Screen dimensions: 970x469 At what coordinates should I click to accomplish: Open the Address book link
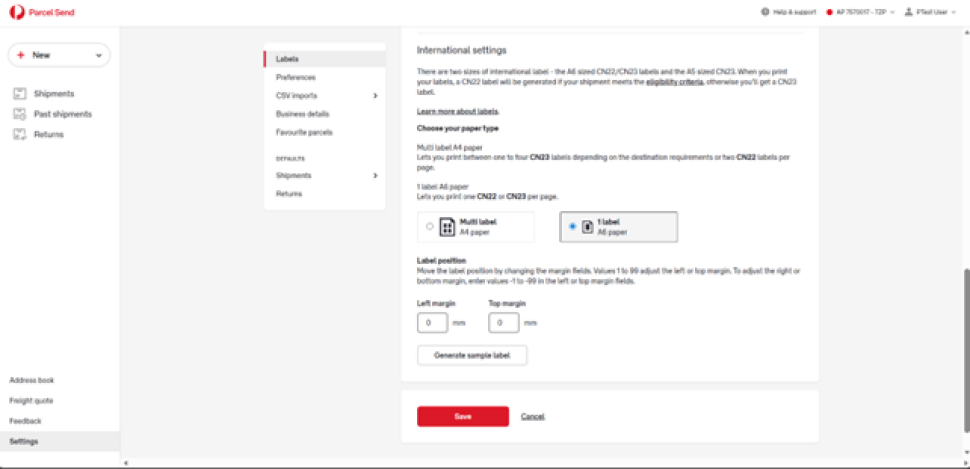click(32, 381)
